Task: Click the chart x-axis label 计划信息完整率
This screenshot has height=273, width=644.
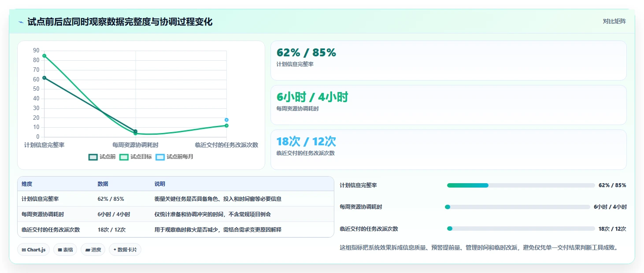Action: (44, 145)
